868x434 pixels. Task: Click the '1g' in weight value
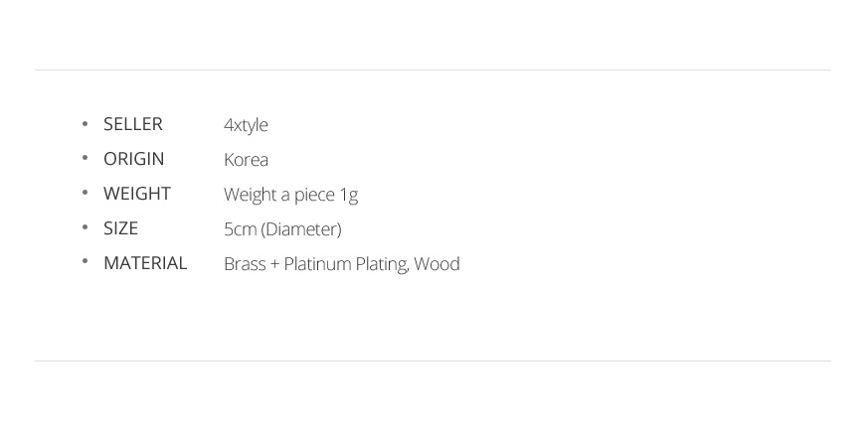coord(348,195)
